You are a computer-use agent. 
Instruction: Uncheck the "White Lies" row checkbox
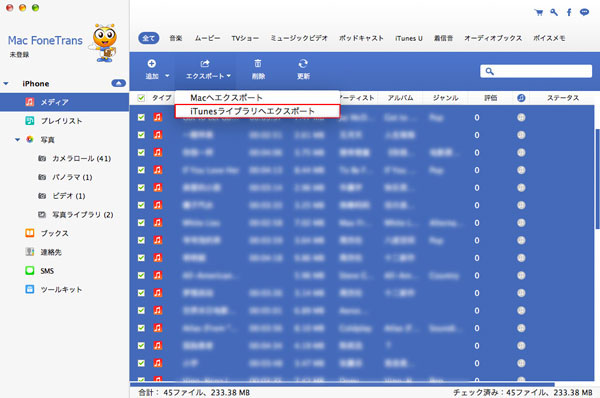click(141, 223)
